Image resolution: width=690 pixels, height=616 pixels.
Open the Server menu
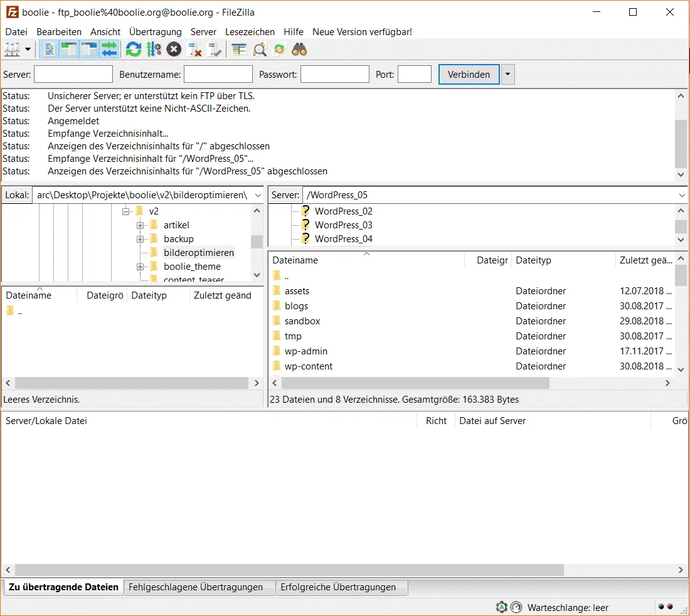click(x=203, y=32)
